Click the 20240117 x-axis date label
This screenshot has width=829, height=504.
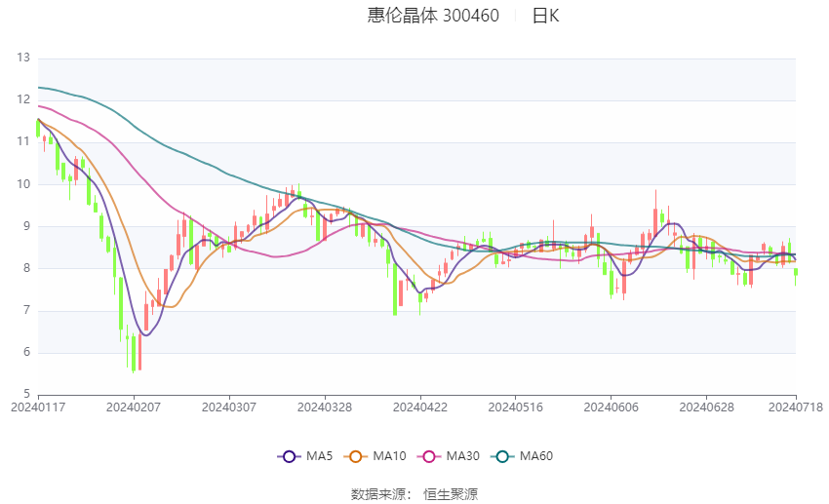[x=38, y=407]
